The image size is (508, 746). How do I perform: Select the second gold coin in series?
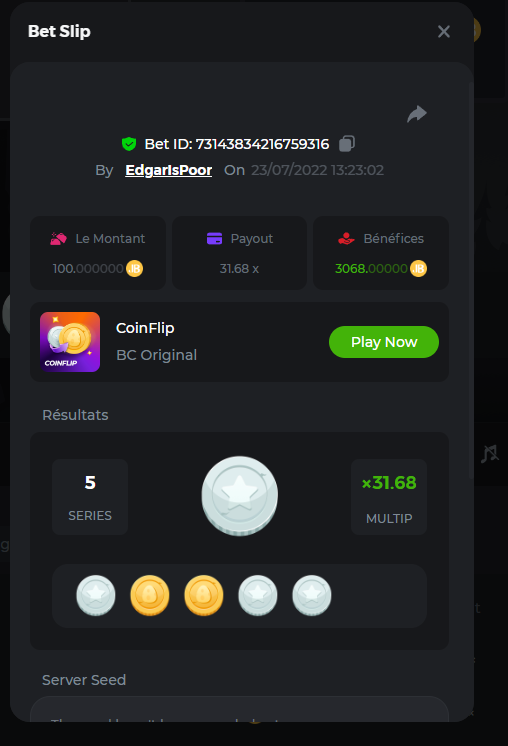[x=150, y=595]
